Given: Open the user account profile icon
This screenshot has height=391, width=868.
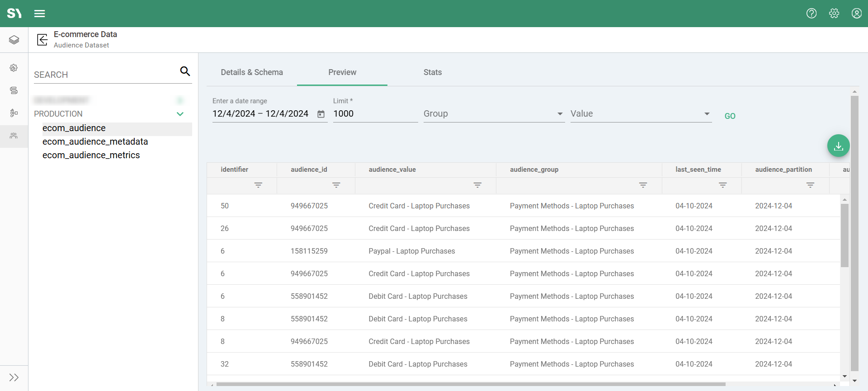Looking at the screenshot, I should pos(856,14).
